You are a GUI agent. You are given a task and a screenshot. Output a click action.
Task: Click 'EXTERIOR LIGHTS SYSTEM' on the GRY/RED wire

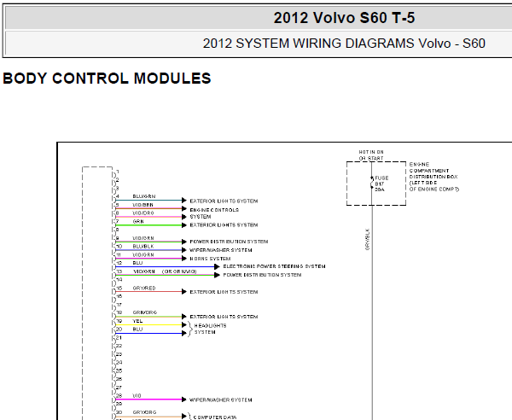[224, 292]
